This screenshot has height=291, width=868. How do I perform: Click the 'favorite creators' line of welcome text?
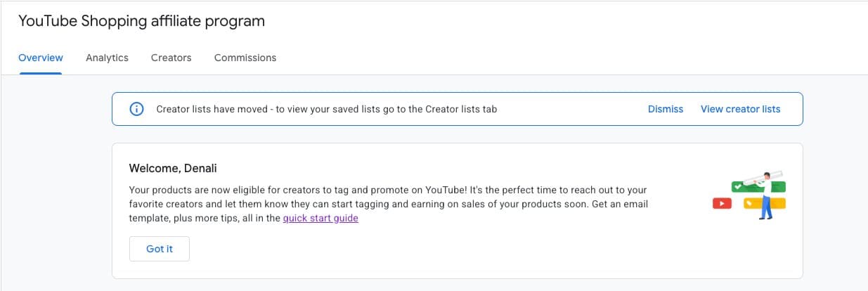[x=388, y=205]
